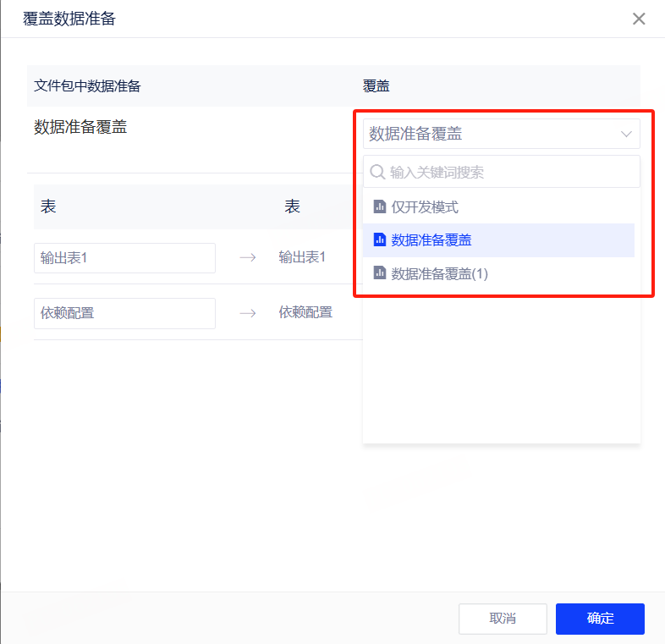Image resolution: width=665 pixels, height=644 pixels.
Task: Close the 覆盖数据准备 dialog with X
Action: 639,19
